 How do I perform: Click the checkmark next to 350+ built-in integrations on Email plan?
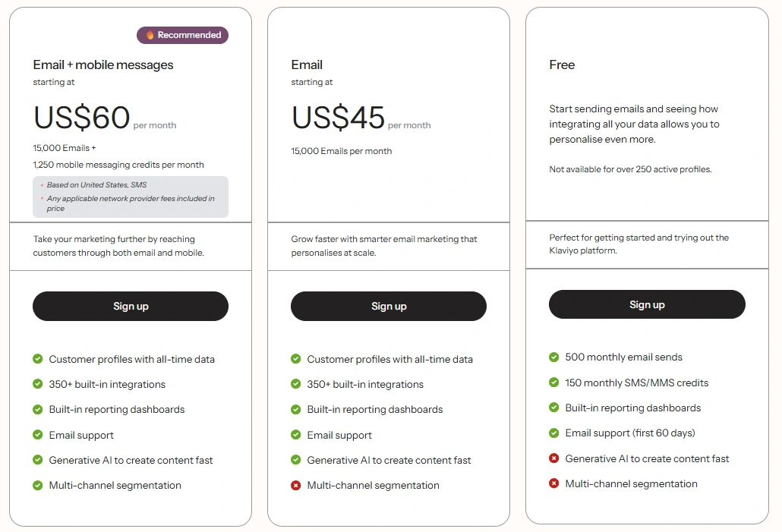click(295, 384)
